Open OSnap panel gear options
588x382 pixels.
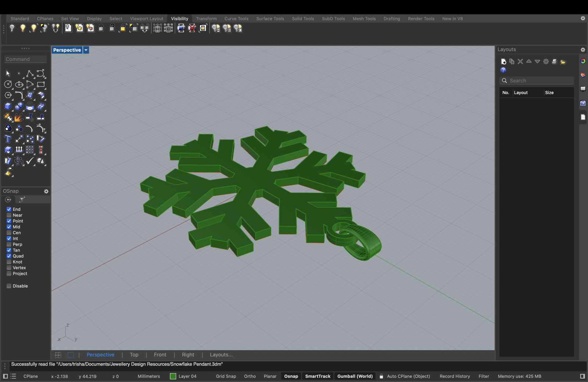pyautogui.click(x=46, y=191)
